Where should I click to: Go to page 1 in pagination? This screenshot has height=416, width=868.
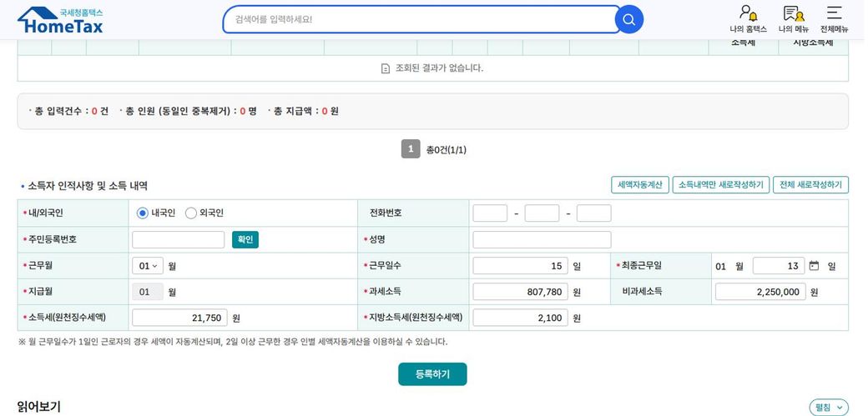410,149
